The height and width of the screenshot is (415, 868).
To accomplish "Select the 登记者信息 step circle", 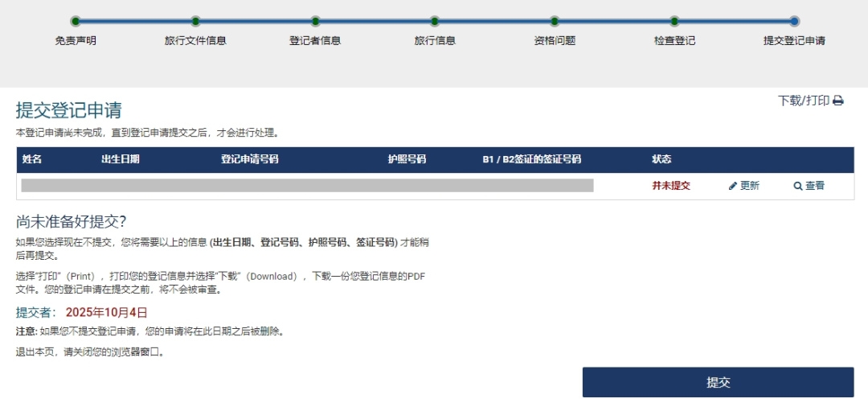I will 315,22.
